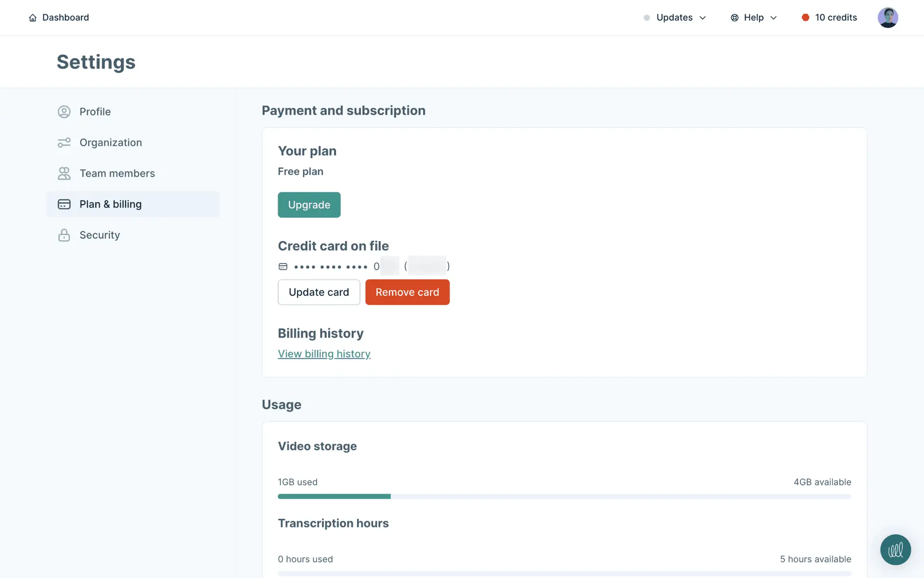The image size is (924, 578).
Task: Click the red credits indicator dot
Action: [x=805, y=18]
